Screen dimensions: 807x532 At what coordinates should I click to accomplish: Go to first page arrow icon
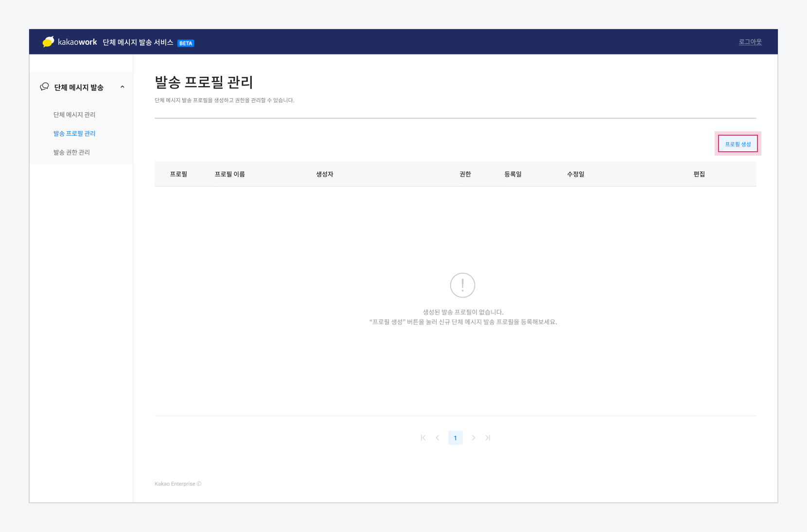[423, 438]
